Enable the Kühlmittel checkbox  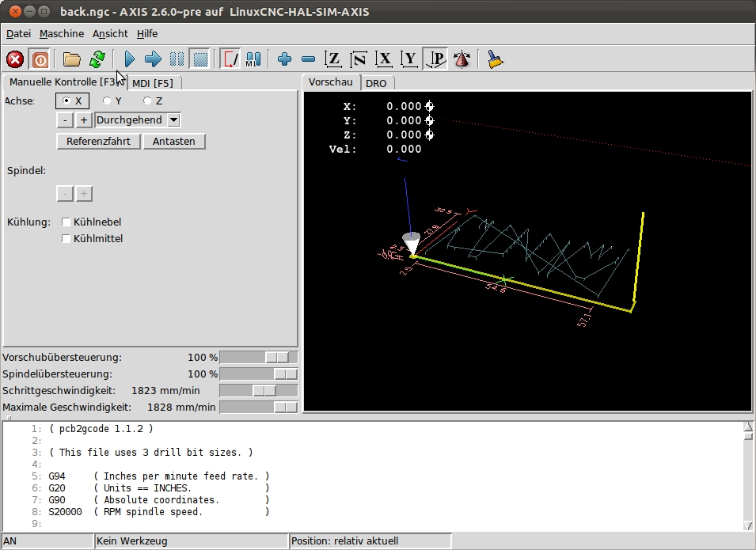tap(66, 239)
